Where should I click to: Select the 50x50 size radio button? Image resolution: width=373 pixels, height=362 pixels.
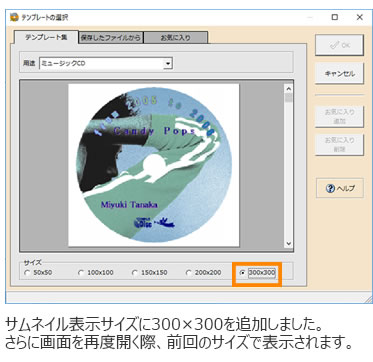27,273
